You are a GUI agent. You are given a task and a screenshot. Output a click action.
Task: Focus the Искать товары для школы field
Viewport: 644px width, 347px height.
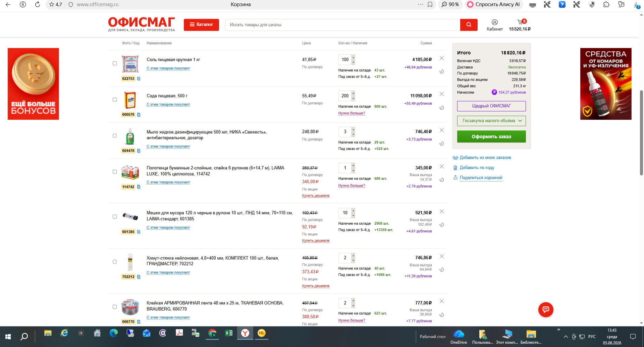coord(342,25)
